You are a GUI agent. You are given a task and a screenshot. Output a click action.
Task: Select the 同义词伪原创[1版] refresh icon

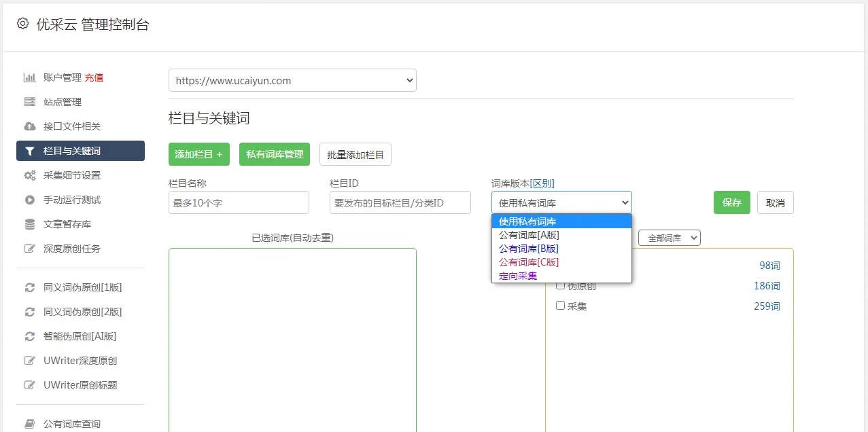(29, 287)
